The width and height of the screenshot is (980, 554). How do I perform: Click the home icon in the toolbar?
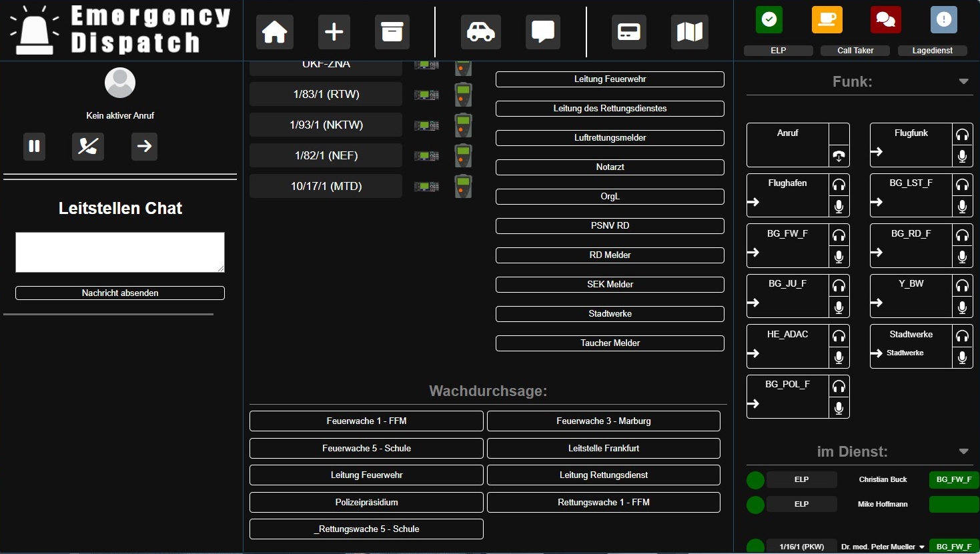(274, 32)
